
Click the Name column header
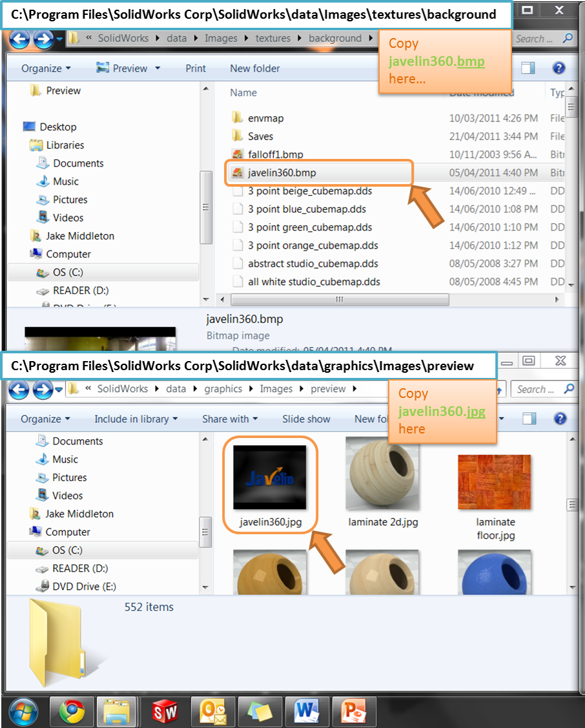point(243,92)
